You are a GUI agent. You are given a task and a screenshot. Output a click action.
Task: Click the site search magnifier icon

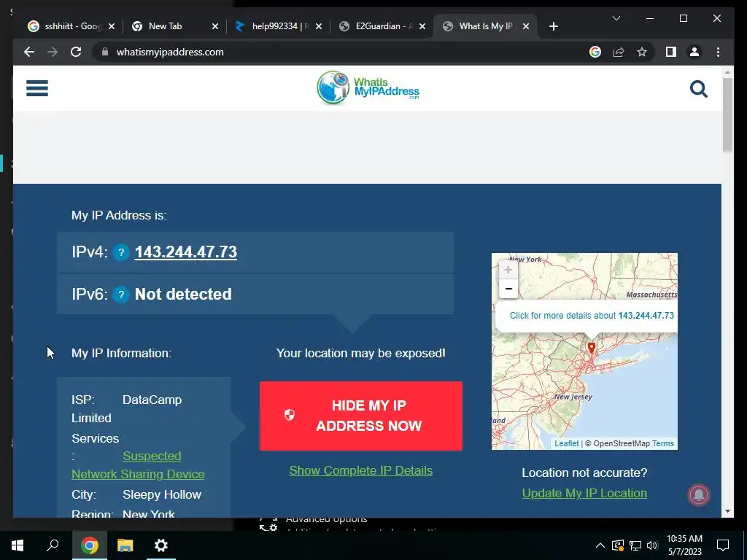click(x=698, y=89)
